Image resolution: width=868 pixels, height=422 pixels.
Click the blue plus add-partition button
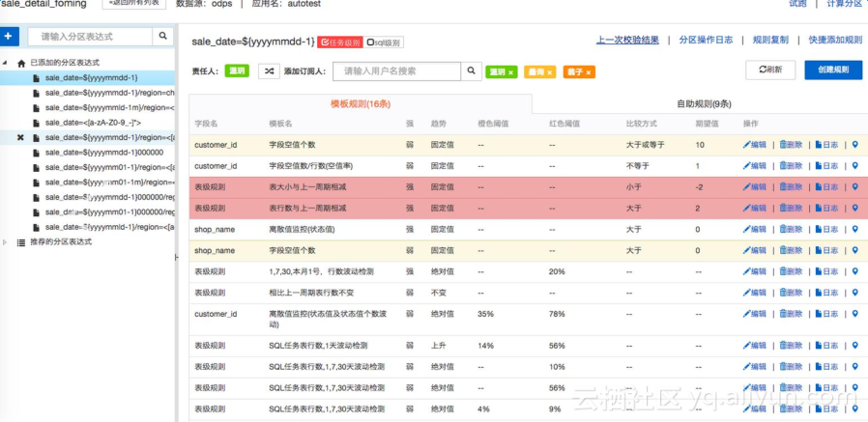point(9,36)
